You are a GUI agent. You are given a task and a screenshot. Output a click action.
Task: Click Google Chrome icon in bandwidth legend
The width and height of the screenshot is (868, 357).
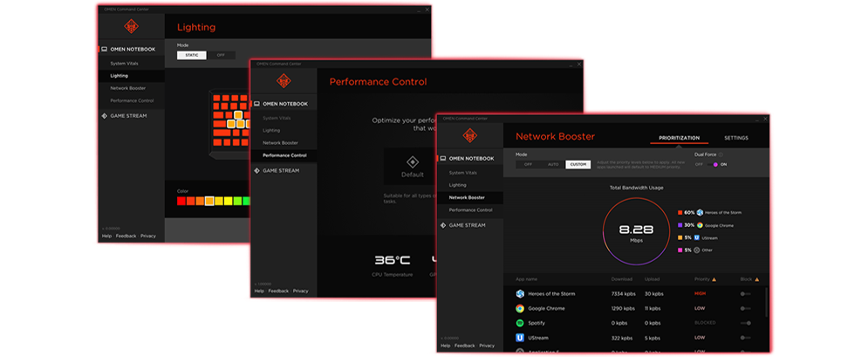(700, 225)
